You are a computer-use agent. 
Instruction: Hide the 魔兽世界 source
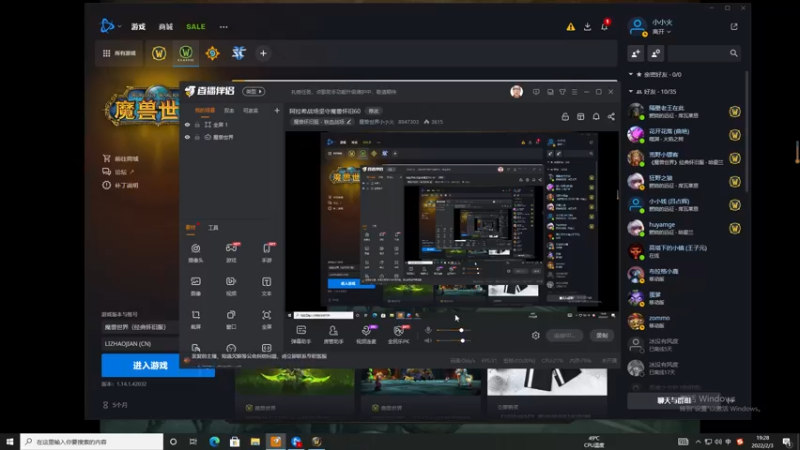[187, 137]
